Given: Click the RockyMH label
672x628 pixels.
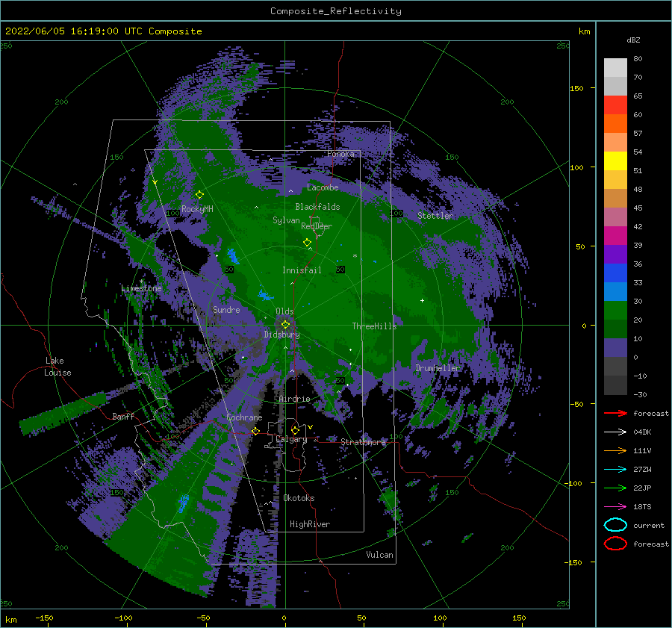Looking at the screenshot, I should [x=197, y=209].
